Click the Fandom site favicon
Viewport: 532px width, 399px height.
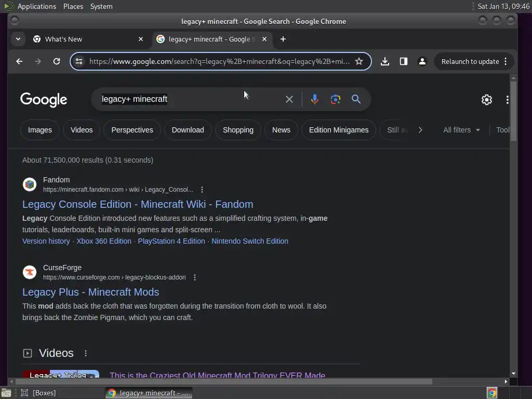coord(30,184)
